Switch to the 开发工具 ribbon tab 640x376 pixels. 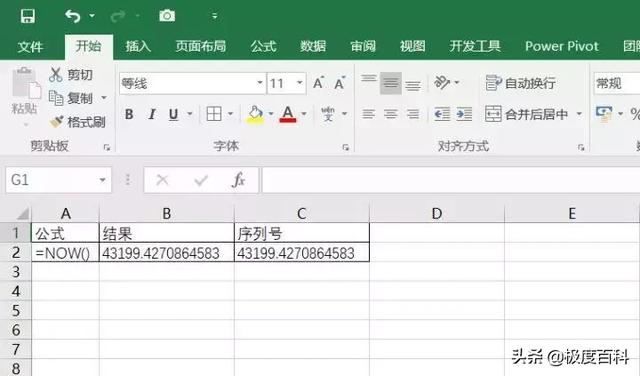(x=475, y=46)
